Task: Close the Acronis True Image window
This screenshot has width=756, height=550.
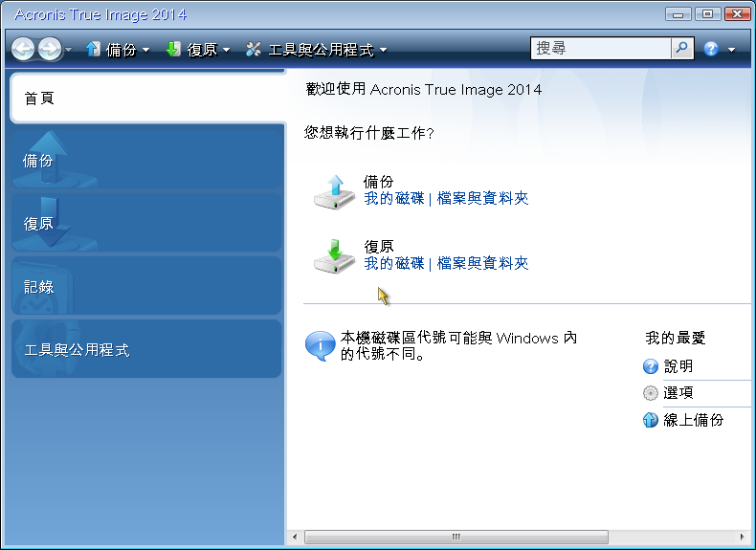Action: point(737,14)
